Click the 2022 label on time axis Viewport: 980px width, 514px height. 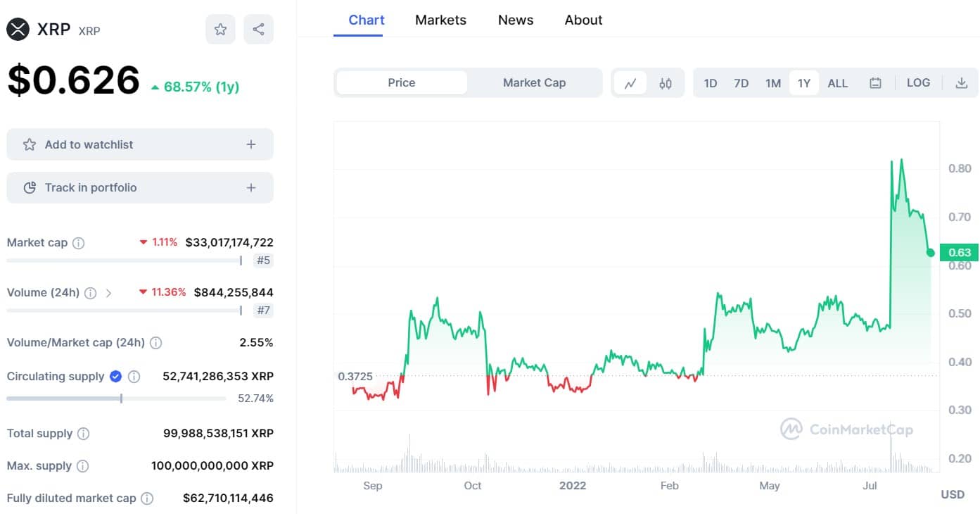coord(573,486)
